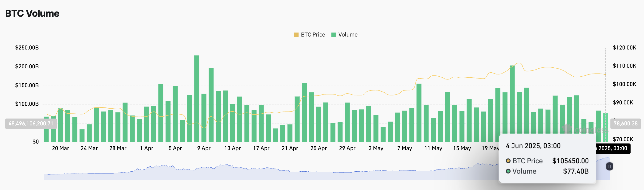Select the tallest green volume bar
This screenshot has width=644, height=190.
click(197, 99)
